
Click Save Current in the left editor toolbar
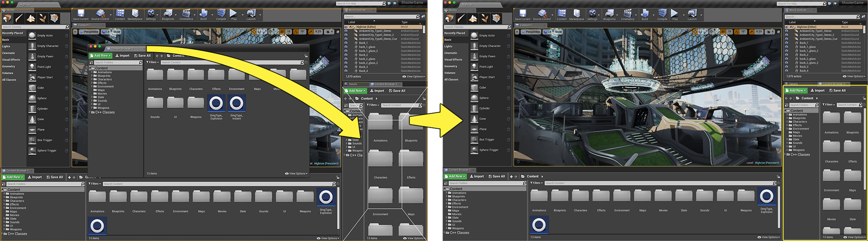coord(80,14)
